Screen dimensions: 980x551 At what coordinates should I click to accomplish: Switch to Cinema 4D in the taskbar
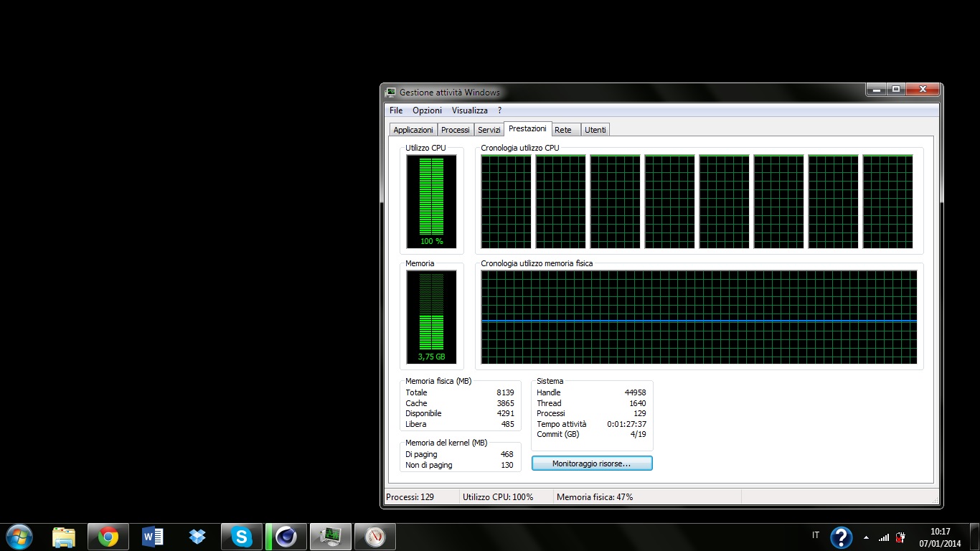coord(286,537)
